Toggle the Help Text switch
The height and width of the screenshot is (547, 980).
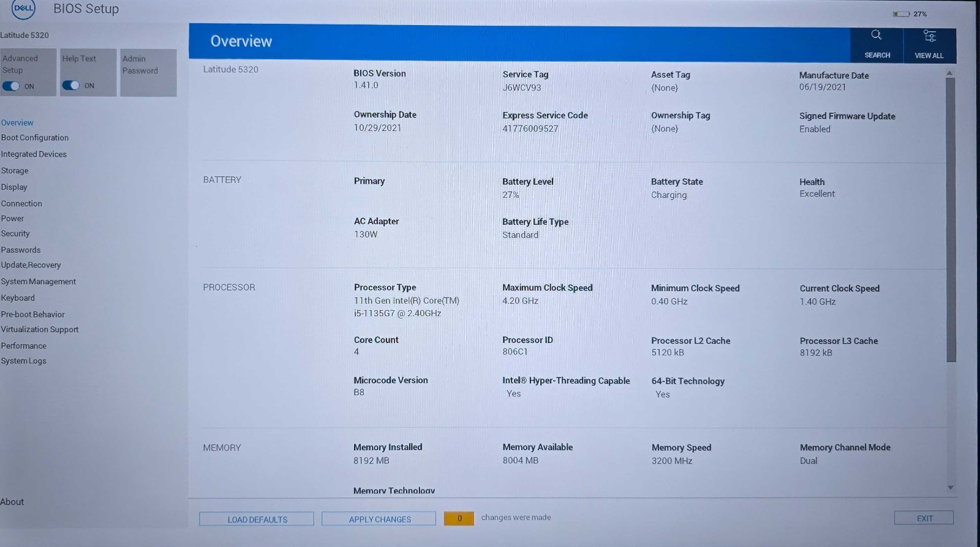71,86
